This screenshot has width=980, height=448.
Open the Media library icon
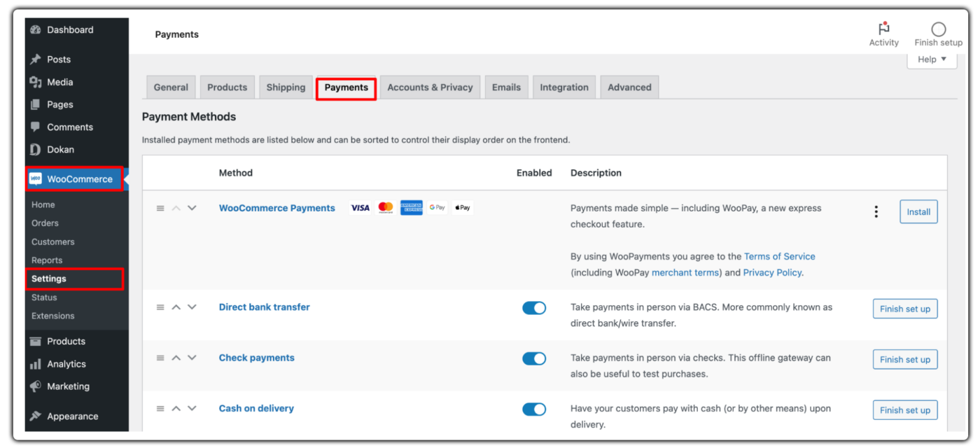coord(36,81)
